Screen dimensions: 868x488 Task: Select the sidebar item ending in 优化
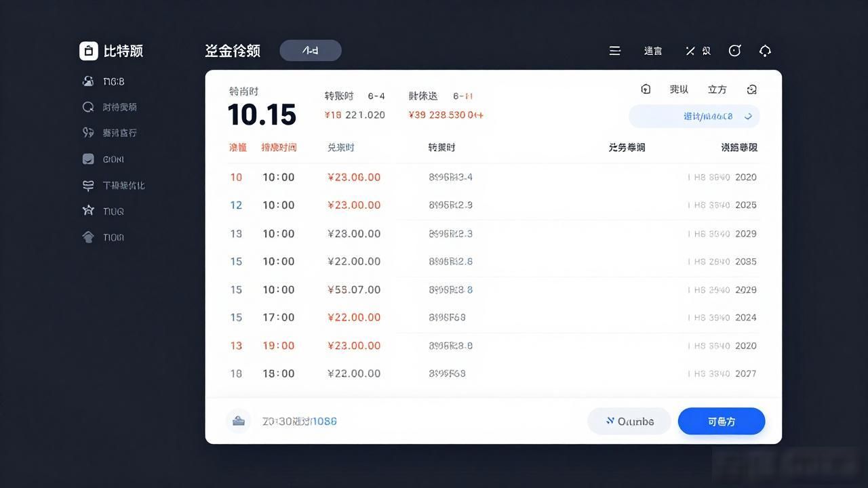[x=114, y=185]
